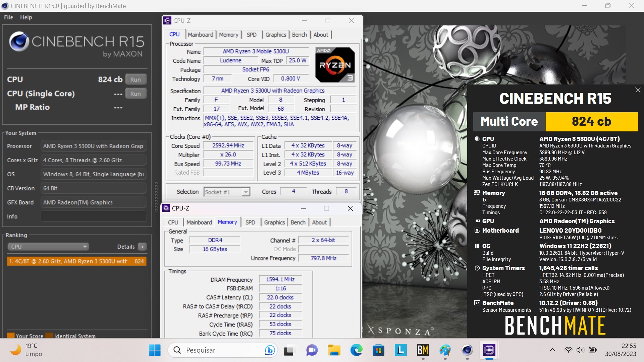
Task: Open the Bing chat icon in search box
Action: pos(270,350)
